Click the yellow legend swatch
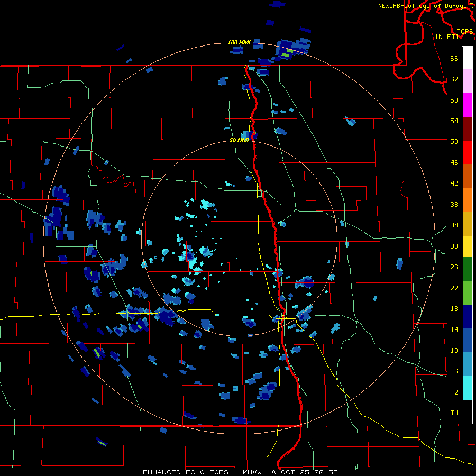 point(467,246)
